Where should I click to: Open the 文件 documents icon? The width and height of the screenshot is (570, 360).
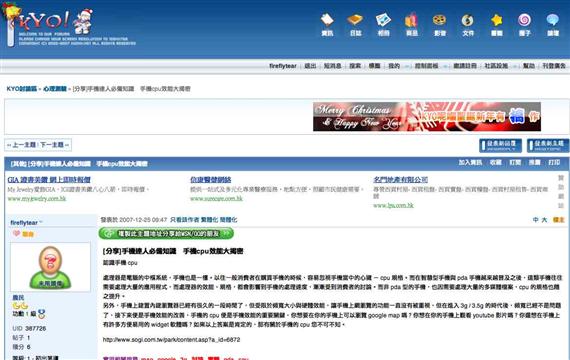click(x=467, y=25)
